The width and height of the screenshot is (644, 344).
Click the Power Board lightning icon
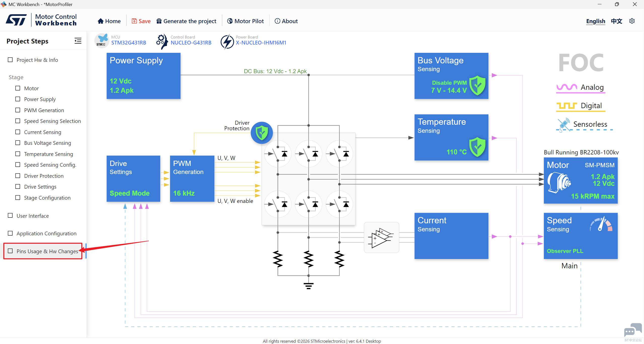pos(227,41)
